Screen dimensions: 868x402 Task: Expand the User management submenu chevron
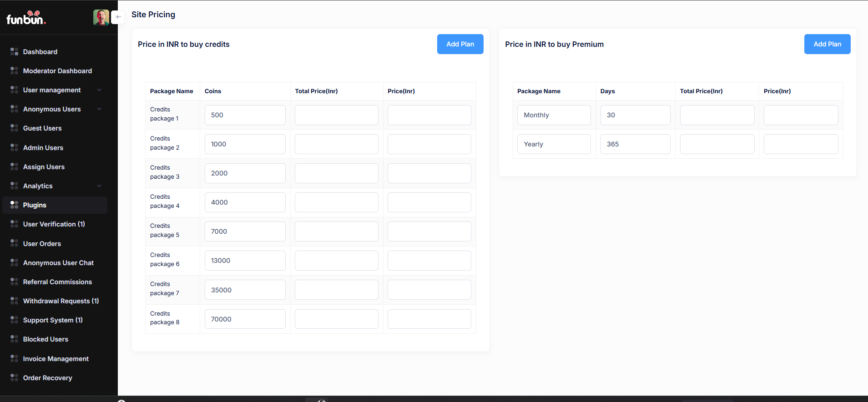pyautogui.click(x=99, y=90)
